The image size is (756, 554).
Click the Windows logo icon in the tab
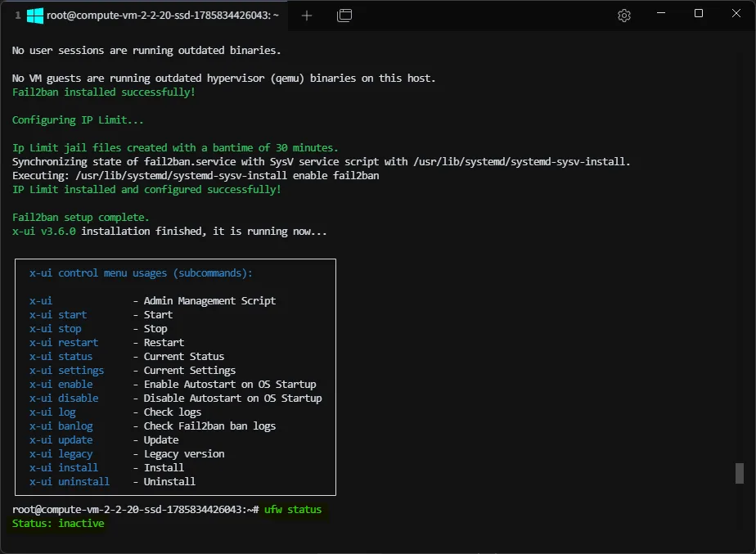[x=34, y=16]
